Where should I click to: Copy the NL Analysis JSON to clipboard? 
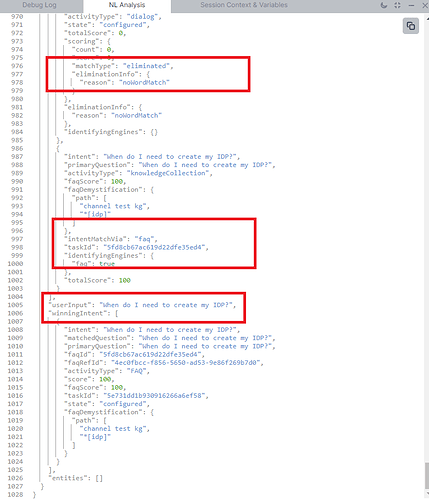(x=411, y=26)
